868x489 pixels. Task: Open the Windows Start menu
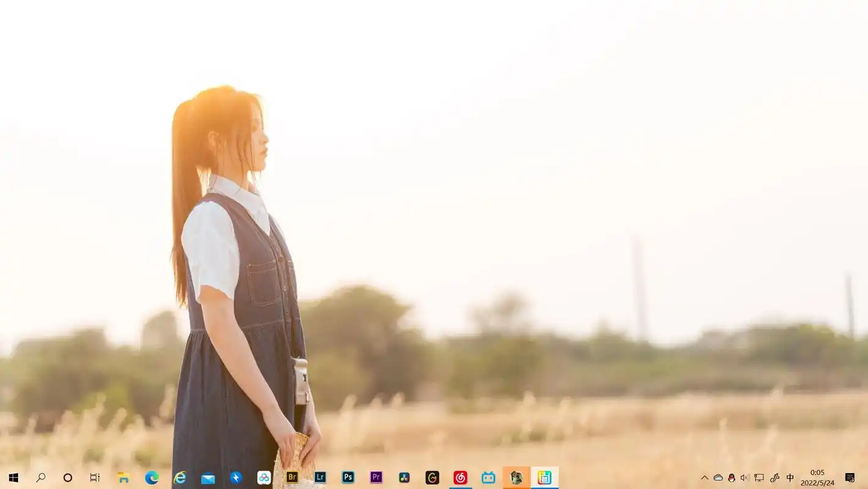(x=13, y=477)
